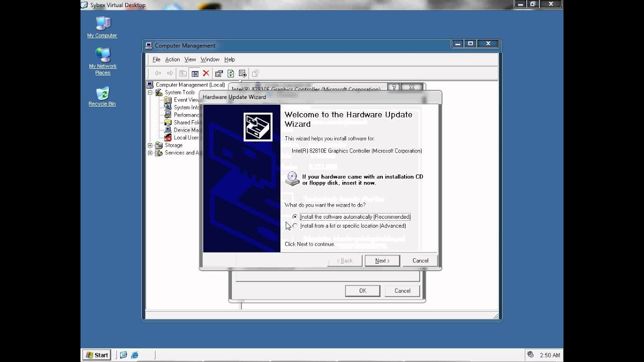The height and width of the screenshot is (362, 644).
Task: Open the Windows Start menu
Action: point(97,355)
